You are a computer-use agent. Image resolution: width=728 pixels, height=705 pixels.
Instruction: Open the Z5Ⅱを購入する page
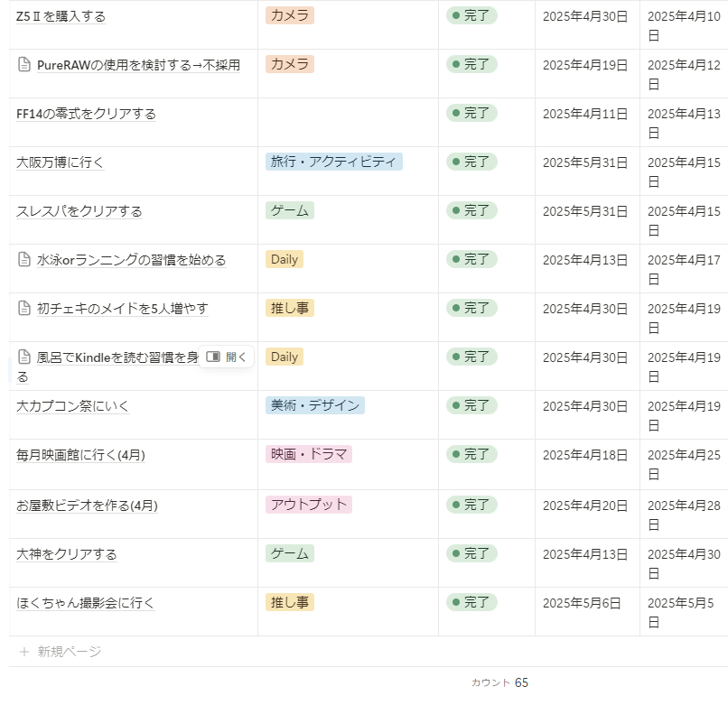pos(61,16)
